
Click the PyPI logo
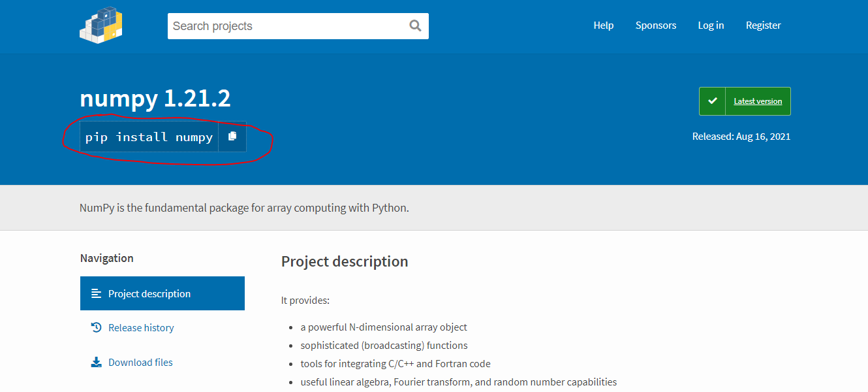point(101,25)
